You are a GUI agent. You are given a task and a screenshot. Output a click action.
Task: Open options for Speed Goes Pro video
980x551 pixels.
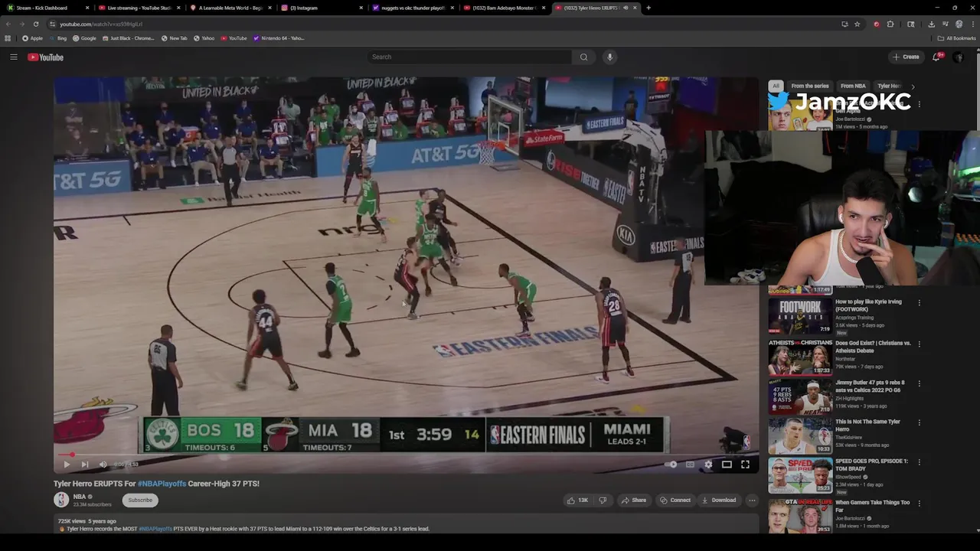920,462
